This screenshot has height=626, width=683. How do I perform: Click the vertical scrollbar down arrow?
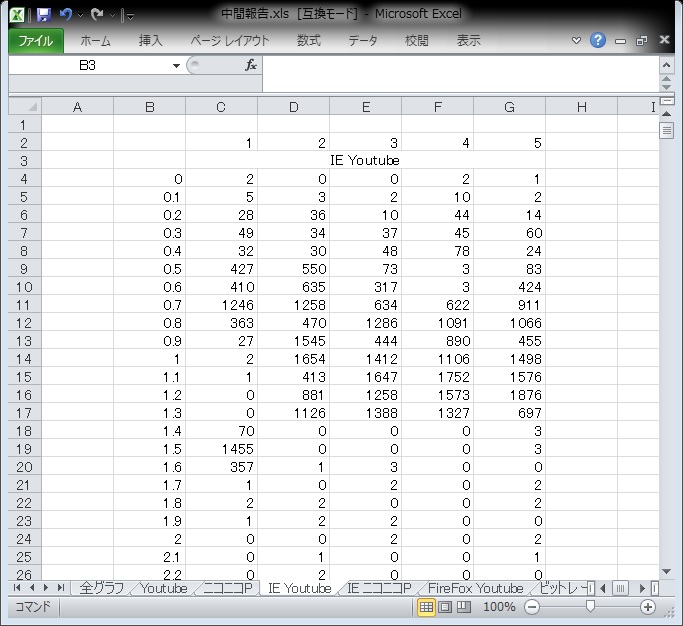(x=666, y=571)
